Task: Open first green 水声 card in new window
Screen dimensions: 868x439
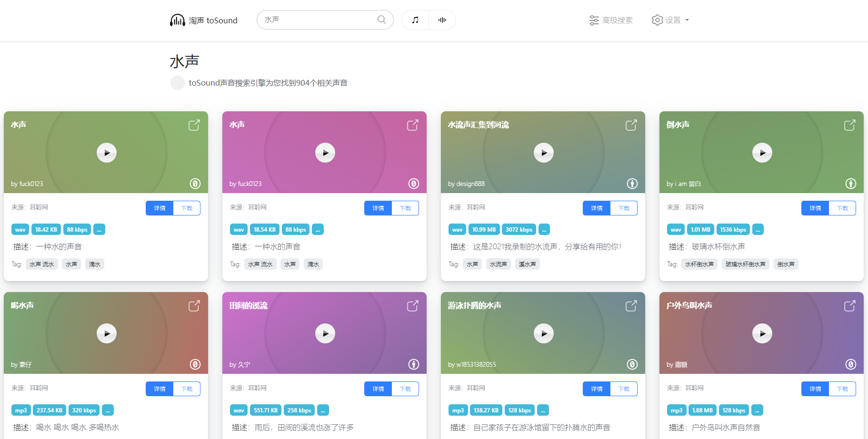Action: click(x=194, y=125)
